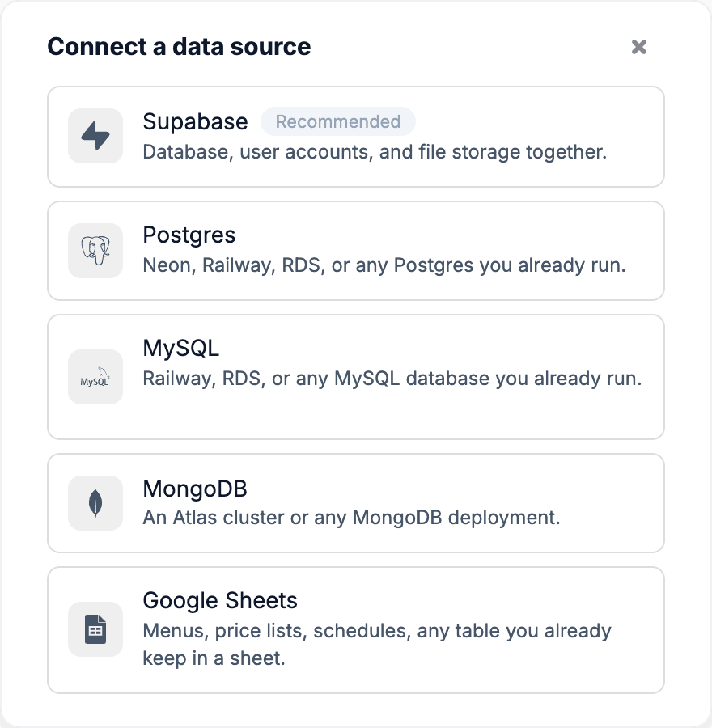Click the Postgres elephant icon

tap(95, 251)
